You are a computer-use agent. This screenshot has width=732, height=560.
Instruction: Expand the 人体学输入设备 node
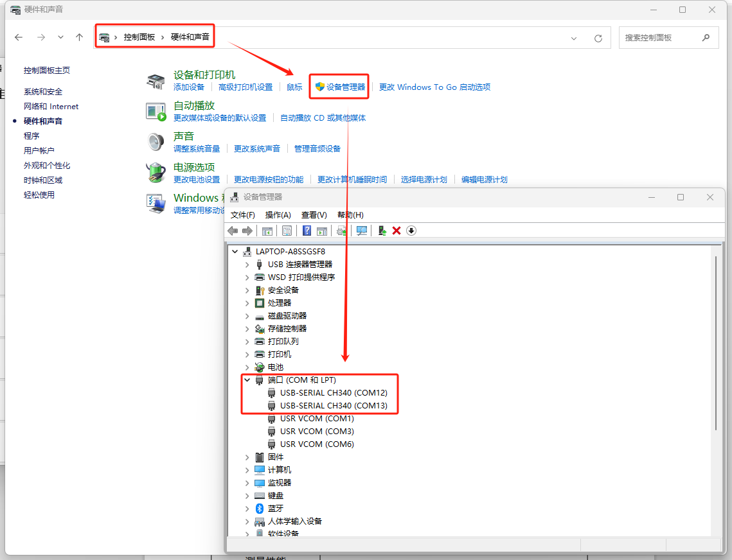(247, 521)
